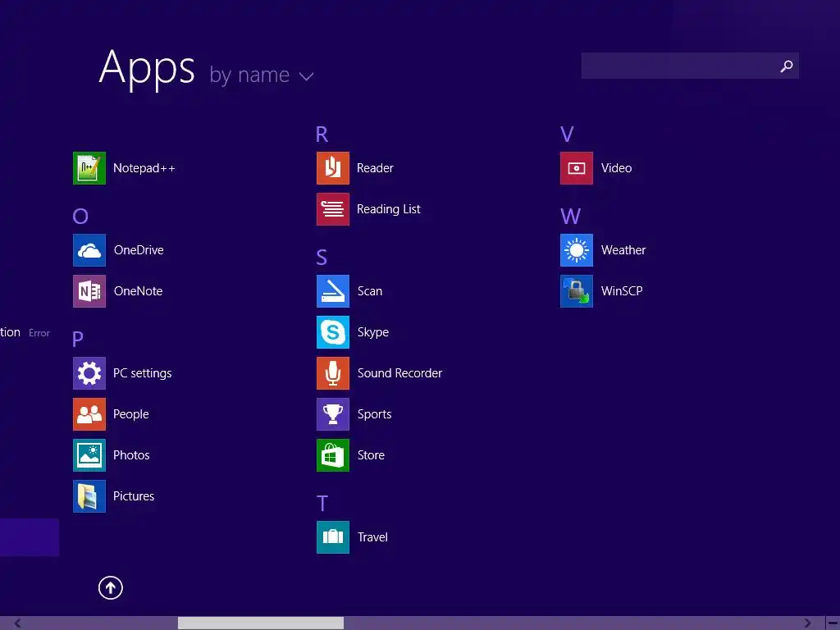Viewport: 840px width, 630px height.
Task: Click the zoom-out minus button at bottom right
Action: (x=833, y=623)
